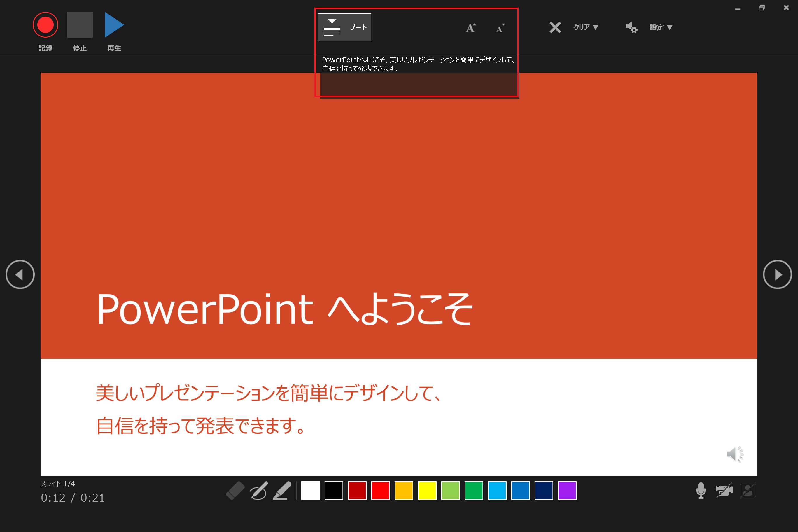
Task: Increase the notes font size
Action: click(x=470, y=28)
